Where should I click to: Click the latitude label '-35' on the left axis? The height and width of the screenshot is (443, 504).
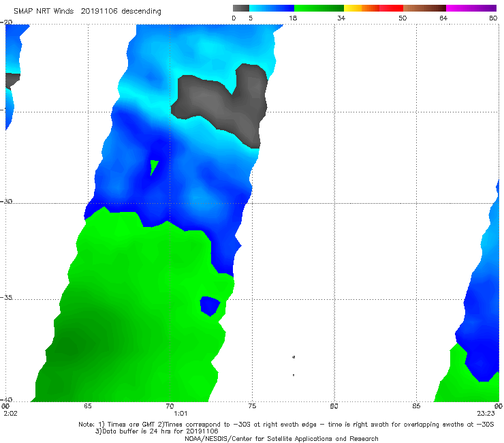pos(6,298)
